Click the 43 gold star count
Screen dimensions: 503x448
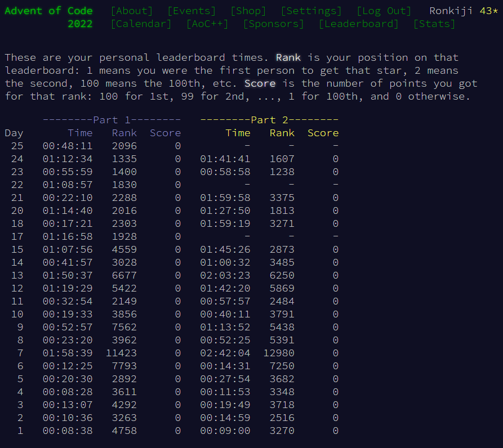tap(489, 11)
